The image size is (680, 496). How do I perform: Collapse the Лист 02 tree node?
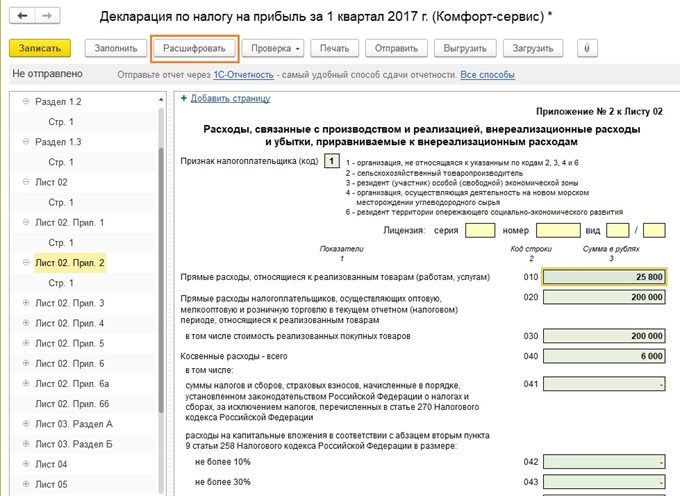26,182
